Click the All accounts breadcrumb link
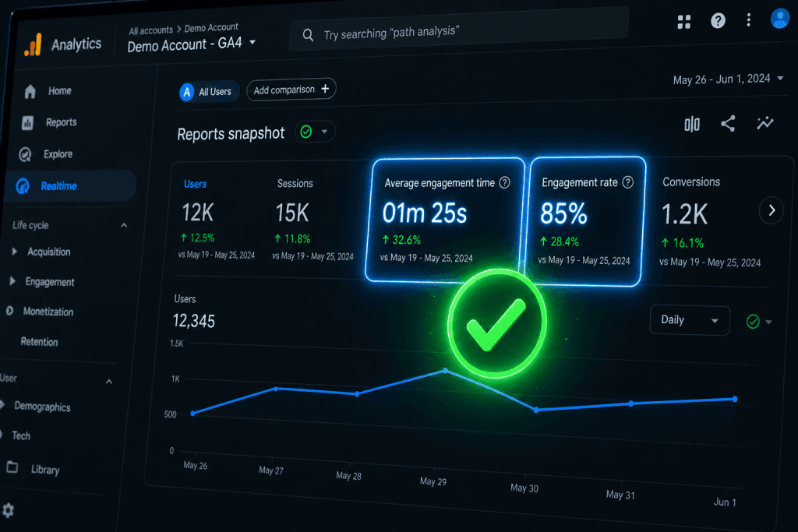Viewport: 798px width, 532px height. [150, 30]
